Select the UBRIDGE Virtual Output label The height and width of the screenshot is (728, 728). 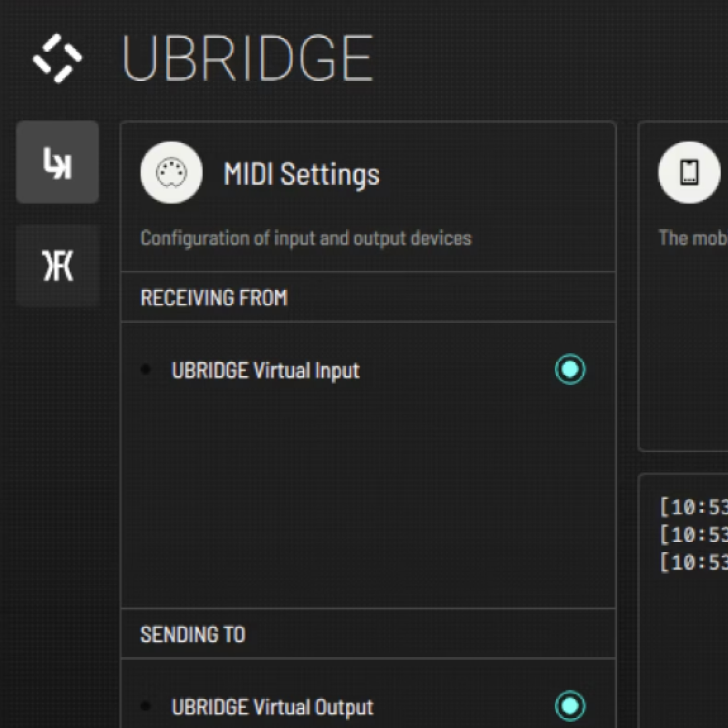tap(272, 707)
